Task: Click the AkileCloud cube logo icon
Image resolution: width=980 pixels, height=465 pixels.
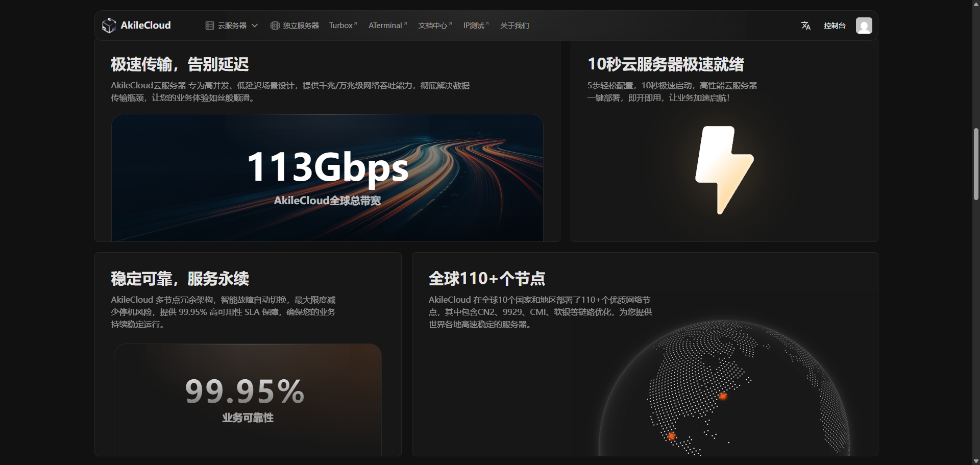Action: (109, 26)
